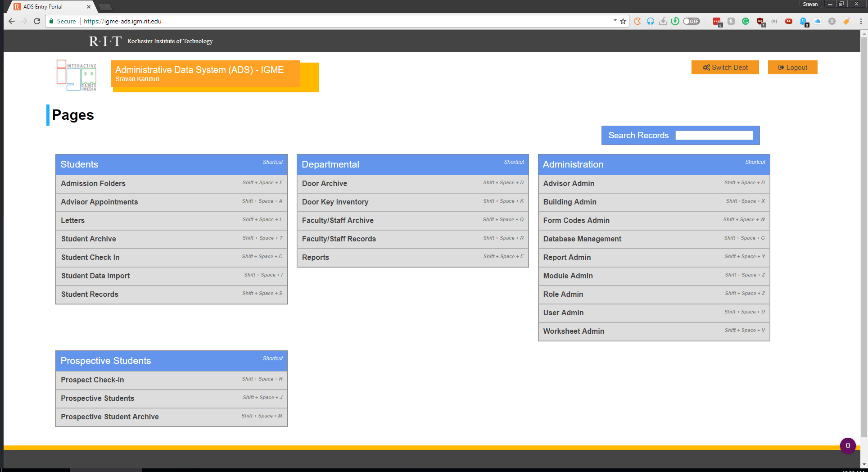Open the Grammarly green G extension
Image resolution: width=868 pixels, height=472 pixels.
click(x=746, y=21)
